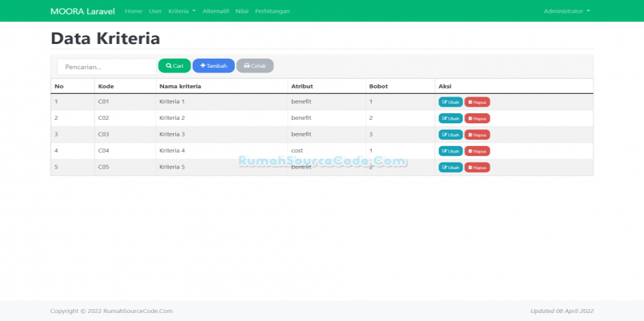Screen dimensions: 644x321
Task: Click Hapus for Kriteria 1
Action: click(x=477, y=102)
